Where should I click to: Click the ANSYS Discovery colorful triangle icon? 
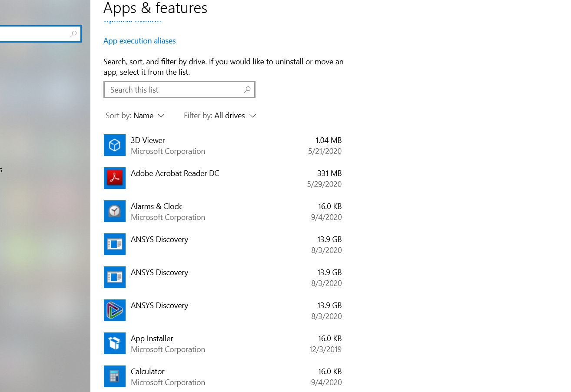(115, 310)
